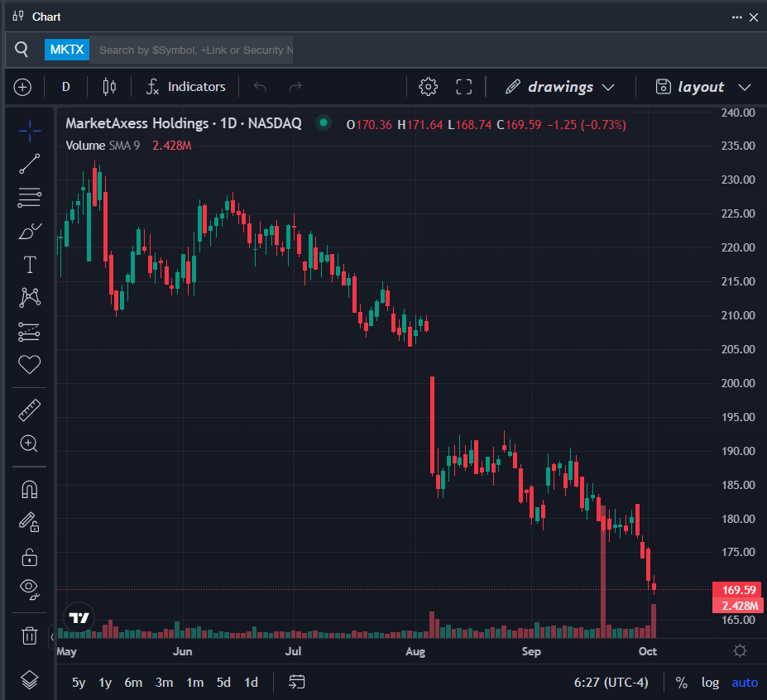The image size is (767, 700).
Task: Open chart settings gear
Action: 428,87
